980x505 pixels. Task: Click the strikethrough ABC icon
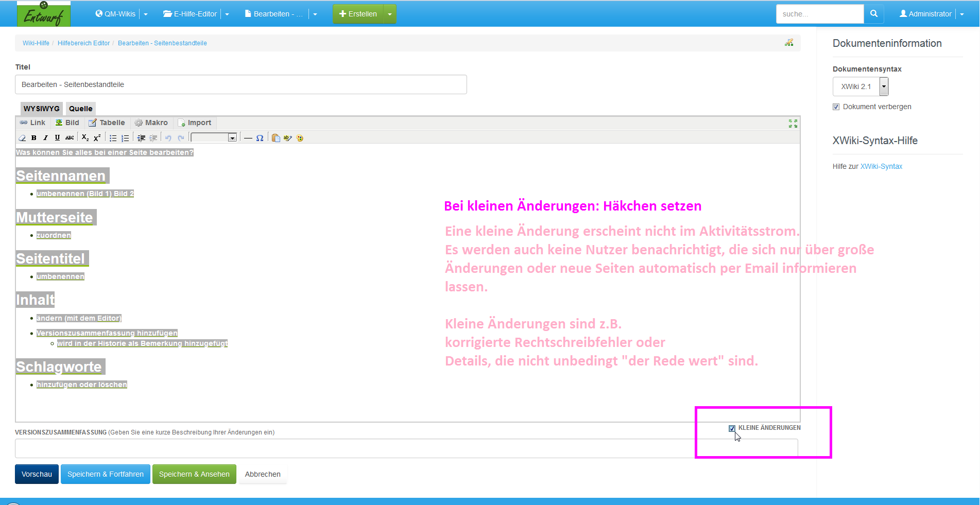[70, 138]
